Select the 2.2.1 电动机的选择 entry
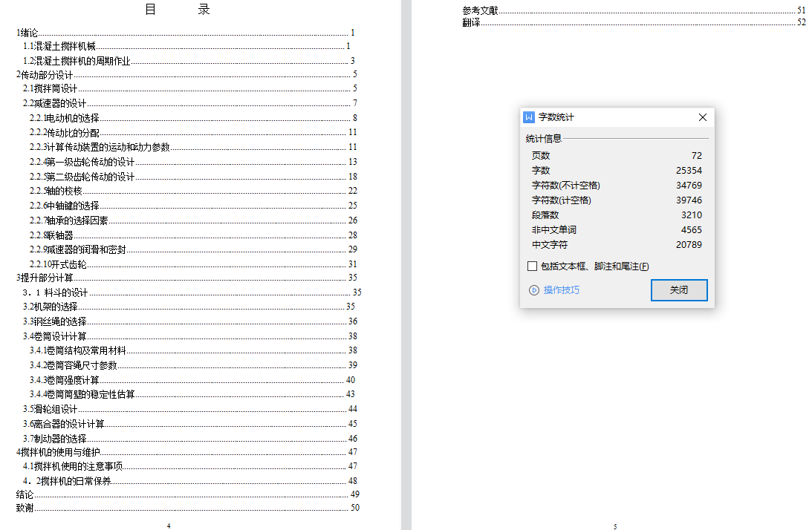Screen dimensions: 812x530 65,118
